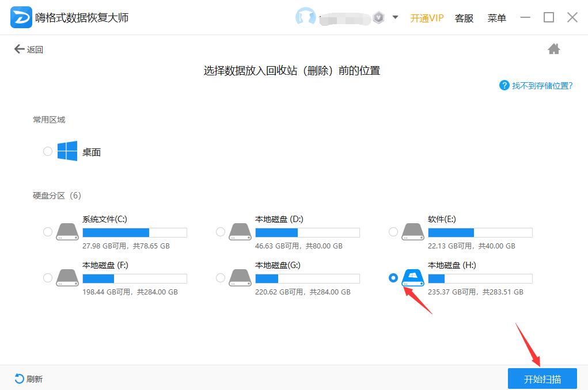Open the account dropdown arrow
The height and width of the screenshot is (390, 588).
pyautogui.click(x=394, y=18)
